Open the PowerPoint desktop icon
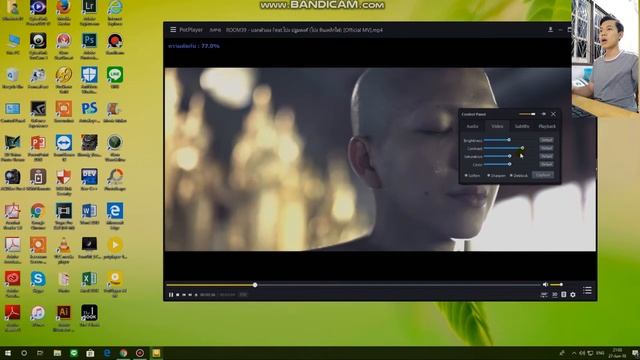The height and width of the screenshot is (360, 640). pyautogui.click(x=38, y=148)
